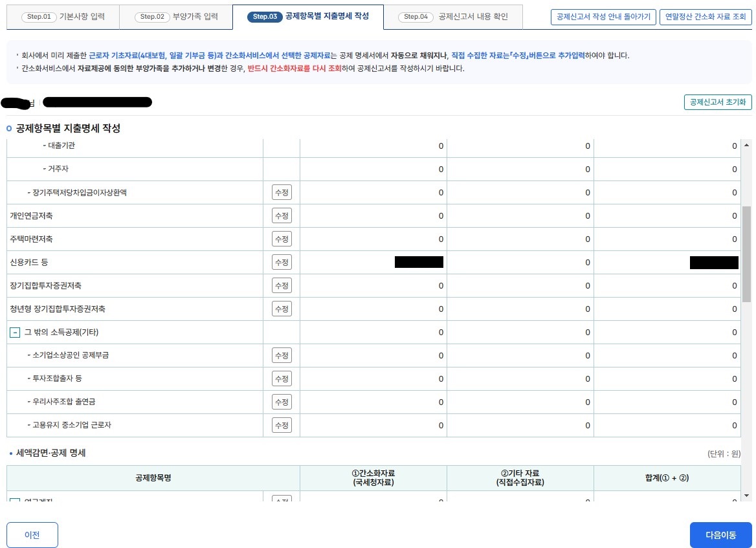Viewport: 756px width, 548px height.
Task: Click ②기타 자료(직접수집자료) column header
Action: pos(520,478)
